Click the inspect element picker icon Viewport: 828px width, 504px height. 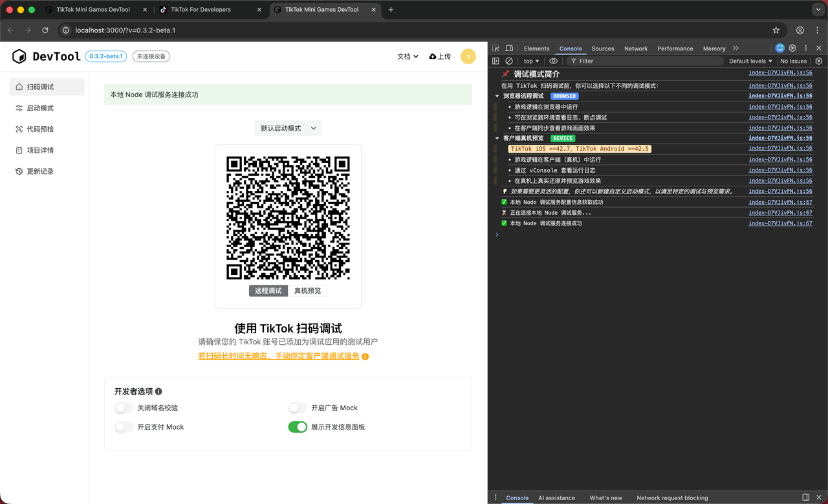496,49
